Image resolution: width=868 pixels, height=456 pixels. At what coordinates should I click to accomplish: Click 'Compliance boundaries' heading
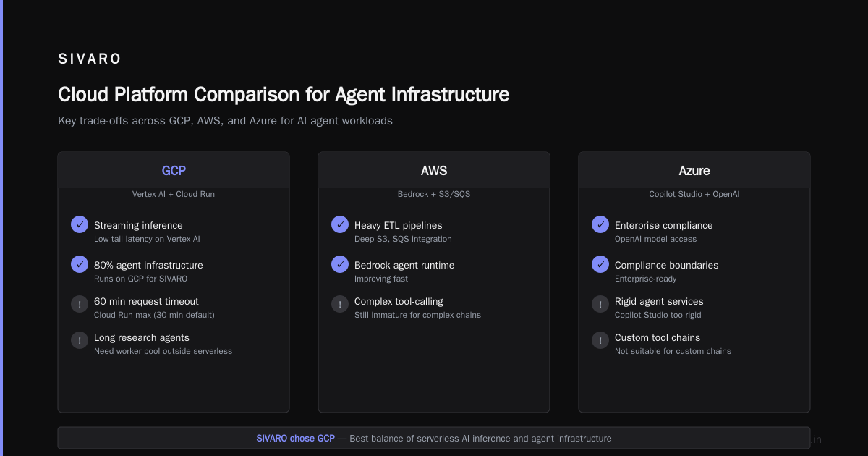[666, 265]
